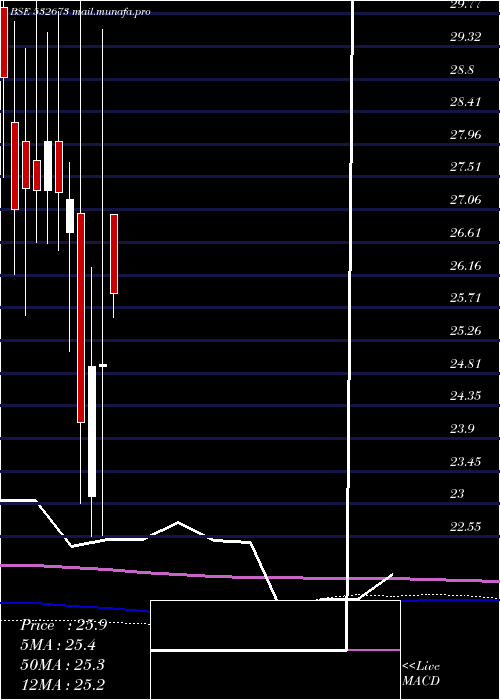
Task: Click the BSE 532673 mail.munafa.pro title text
Action: [x=80, y=12]
